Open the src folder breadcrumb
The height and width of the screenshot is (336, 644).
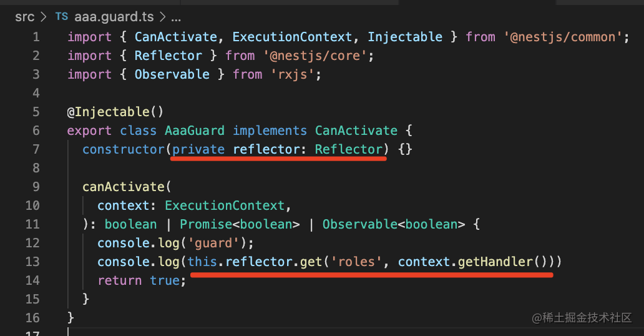[x=24, y=17]
